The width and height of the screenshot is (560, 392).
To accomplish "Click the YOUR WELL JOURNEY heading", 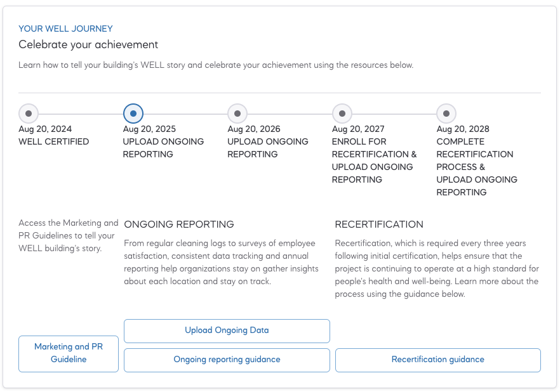I will [x=66, y=29].
